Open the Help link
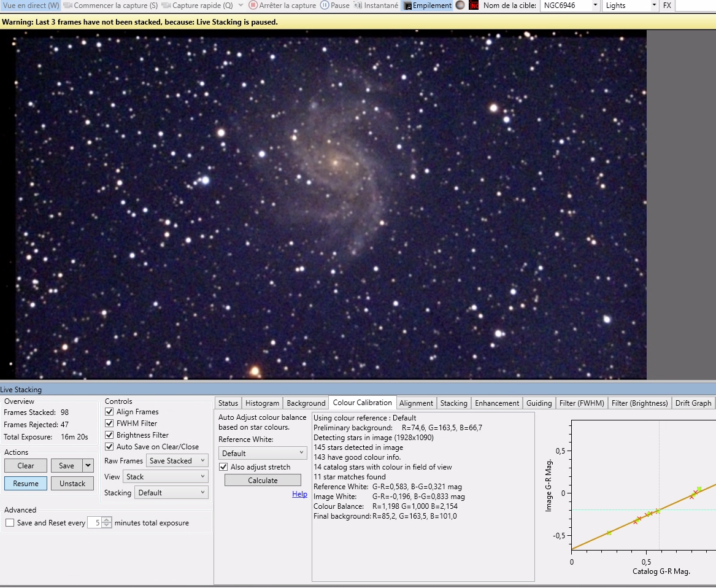The height and width of the screenshot is (588, 716). (x=299, y=494)
